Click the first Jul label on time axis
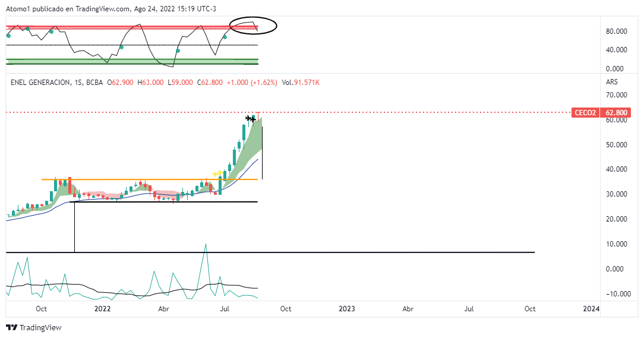The width and height of the screenshot is (644, 338). (224, 309)
